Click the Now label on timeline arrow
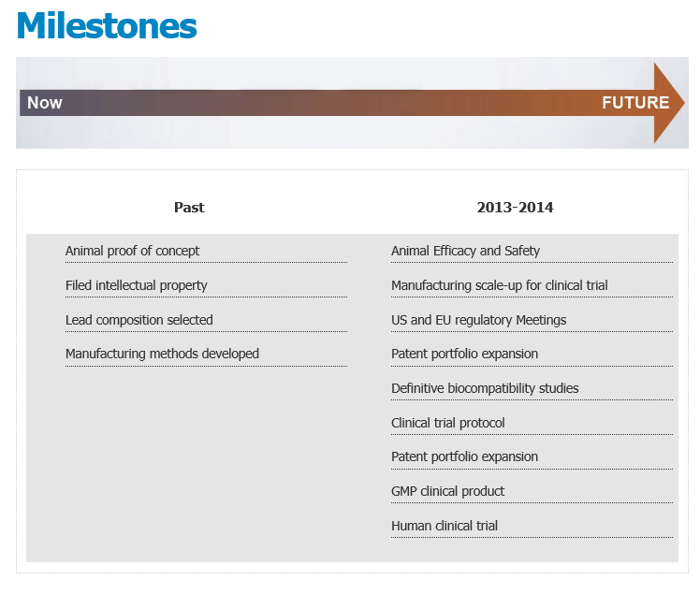This screenshot has width=700, height=594. (45, 103)
